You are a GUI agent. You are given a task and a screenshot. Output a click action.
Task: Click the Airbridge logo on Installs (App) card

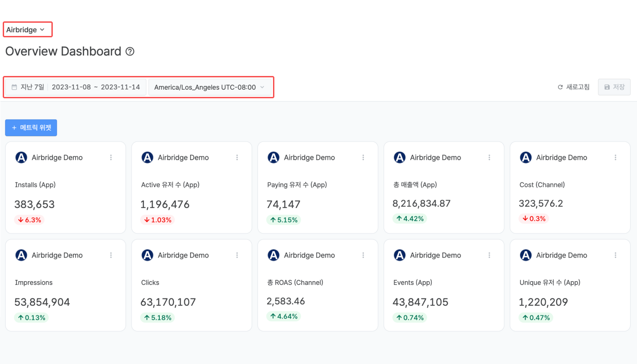coord(21,157)
